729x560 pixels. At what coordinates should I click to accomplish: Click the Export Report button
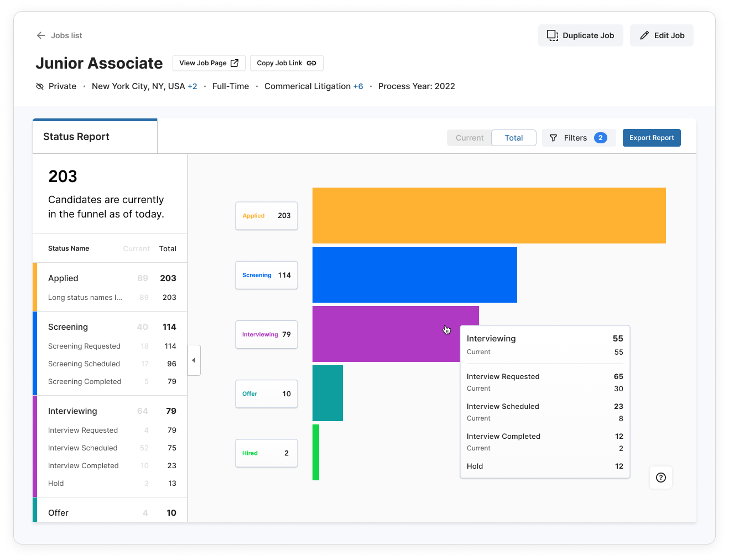(x=652, y=137)
